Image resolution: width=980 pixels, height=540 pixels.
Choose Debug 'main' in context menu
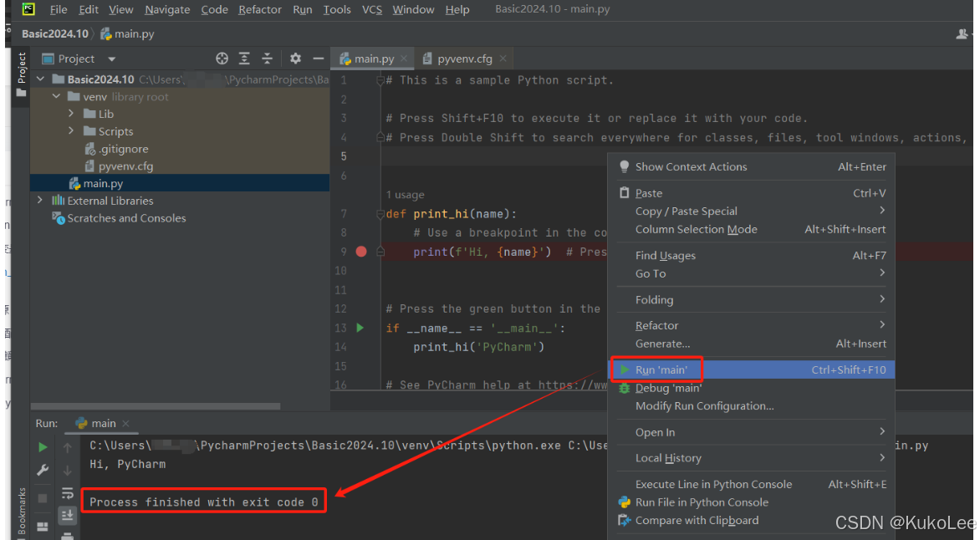coord(751,388)
